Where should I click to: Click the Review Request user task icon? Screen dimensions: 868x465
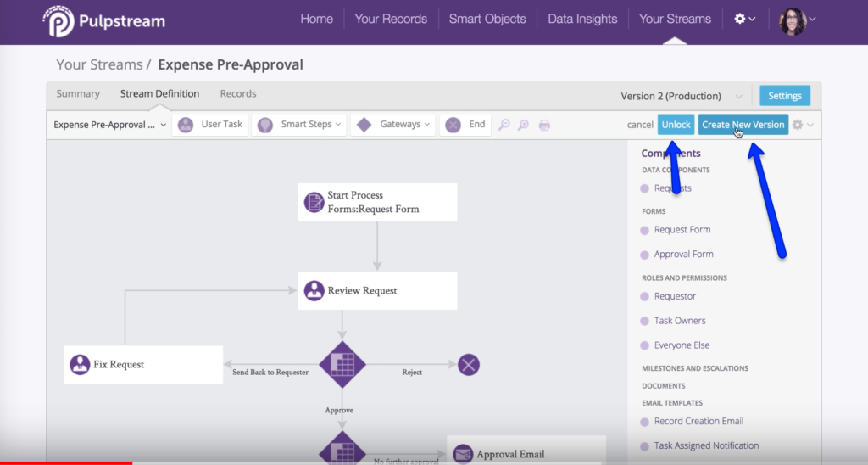[x=314, y=290]
